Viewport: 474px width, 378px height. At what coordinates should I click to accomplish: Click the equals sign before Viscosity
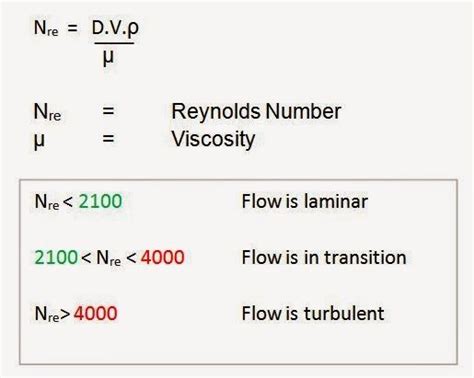108,138
